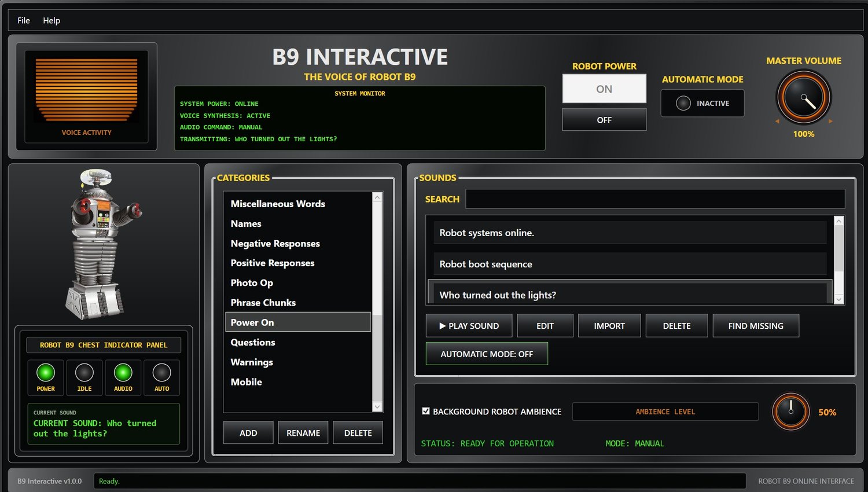Click the Master Volume knob

(804, 98)
